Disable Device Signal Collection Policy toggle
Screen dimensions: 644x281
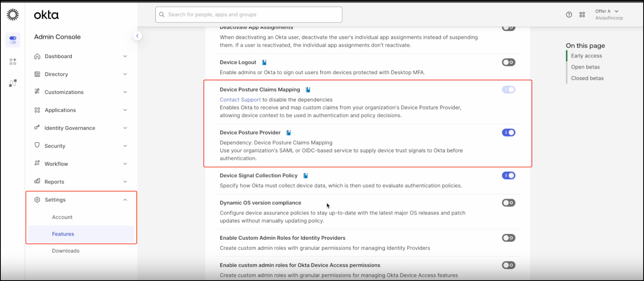coord(509,176)
